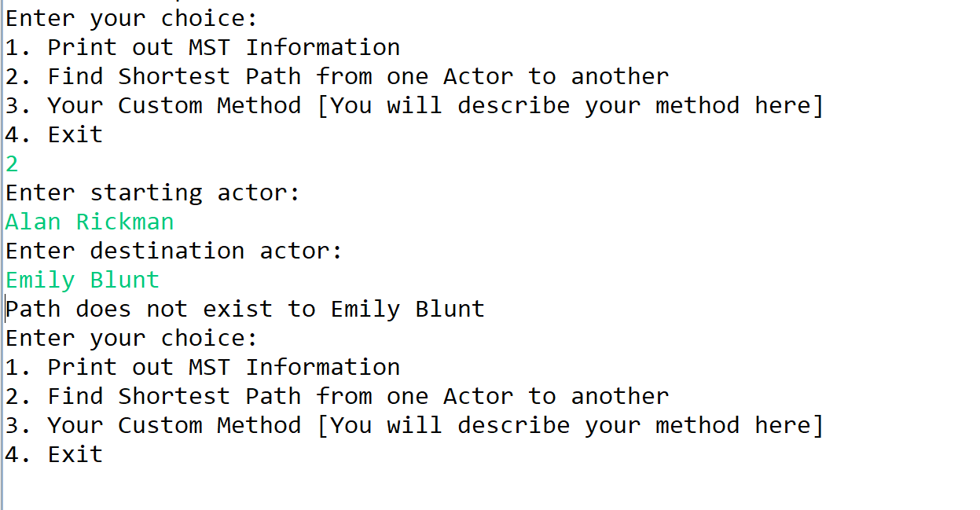Click the topmost 'Enter your choice:' prompt

point(132,19)
